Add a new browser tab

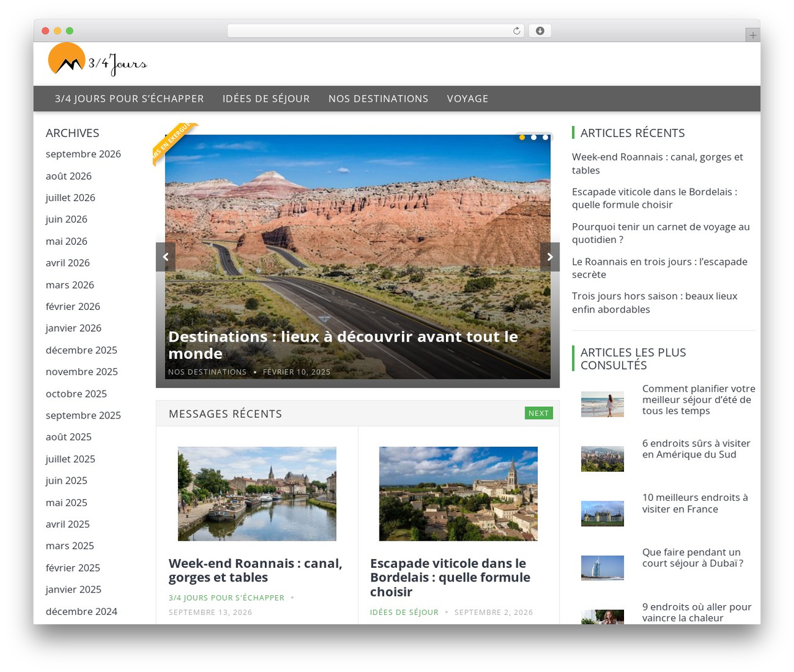tap(752, 35)
